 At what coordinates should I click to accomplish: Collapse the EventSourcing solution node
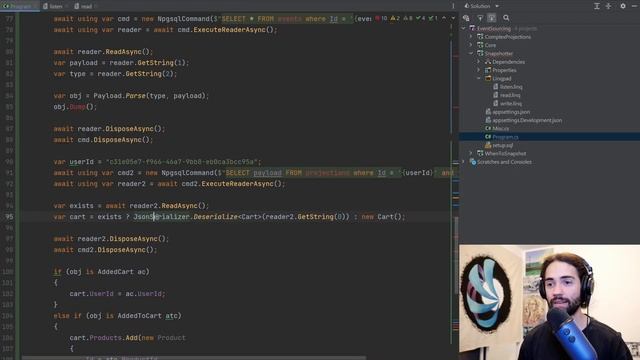click(464, 29)
